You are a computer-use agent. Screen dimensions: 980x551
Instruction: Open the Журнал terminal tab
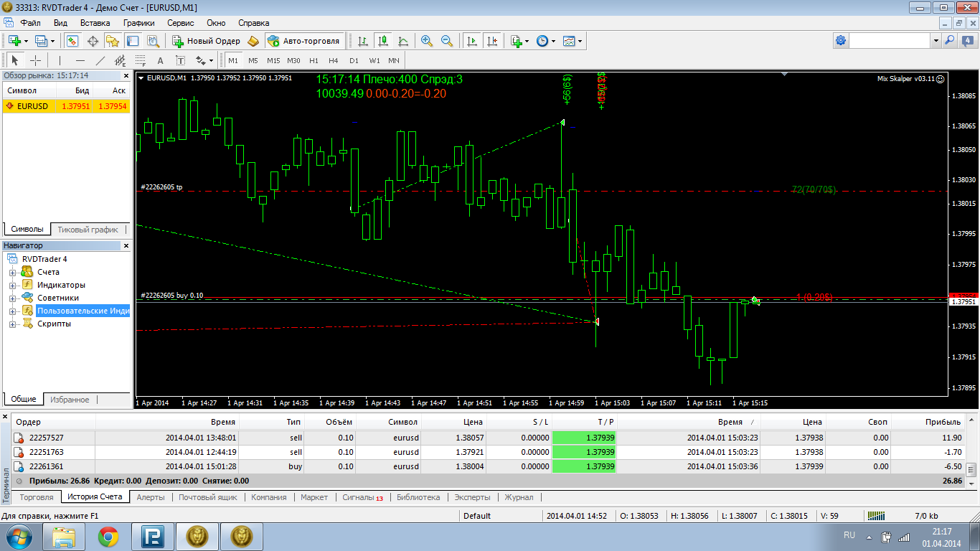coord(519,497)
